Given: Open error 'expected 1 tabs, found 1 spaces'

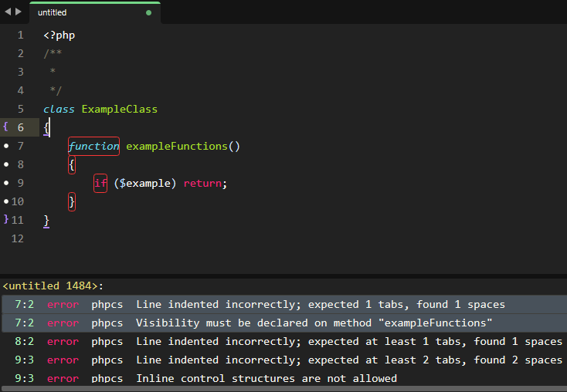Looking at the screenshot, I should (x=284, y=304).
